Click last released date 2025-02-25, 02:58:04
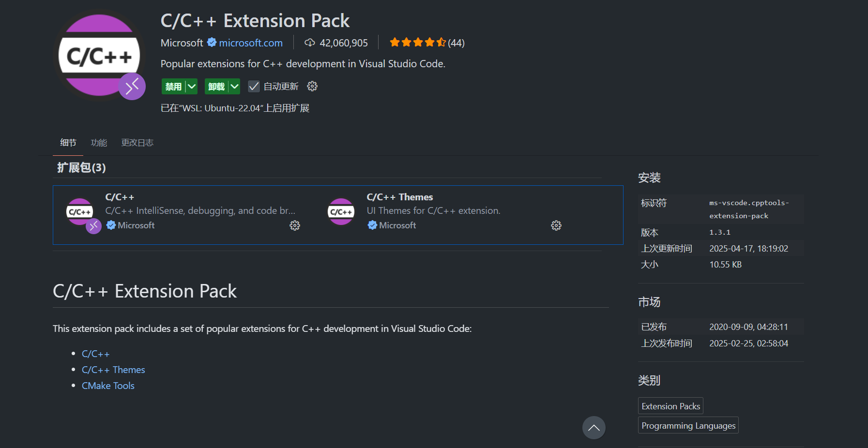This screenshot has height=448, width=868. pyautogui.click(x=749, y=343)
